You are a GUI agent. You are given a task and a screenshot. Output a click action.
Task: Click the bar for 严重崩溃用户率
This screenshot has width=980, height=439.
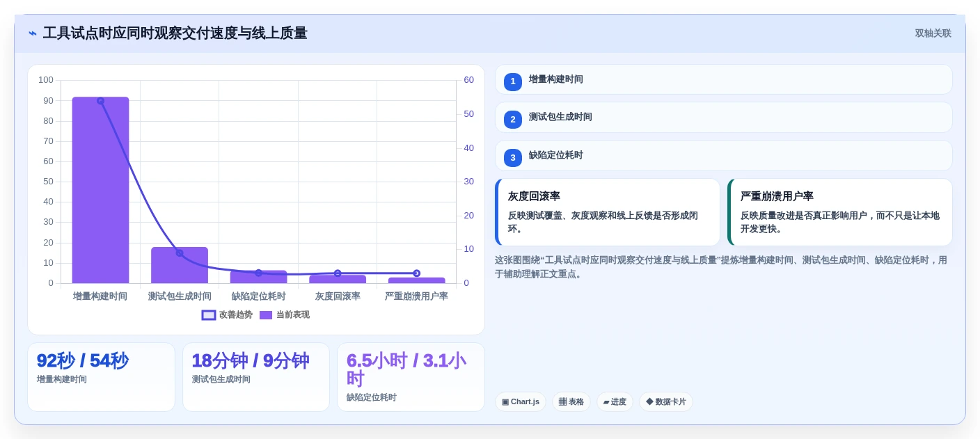tap(416, 280)
